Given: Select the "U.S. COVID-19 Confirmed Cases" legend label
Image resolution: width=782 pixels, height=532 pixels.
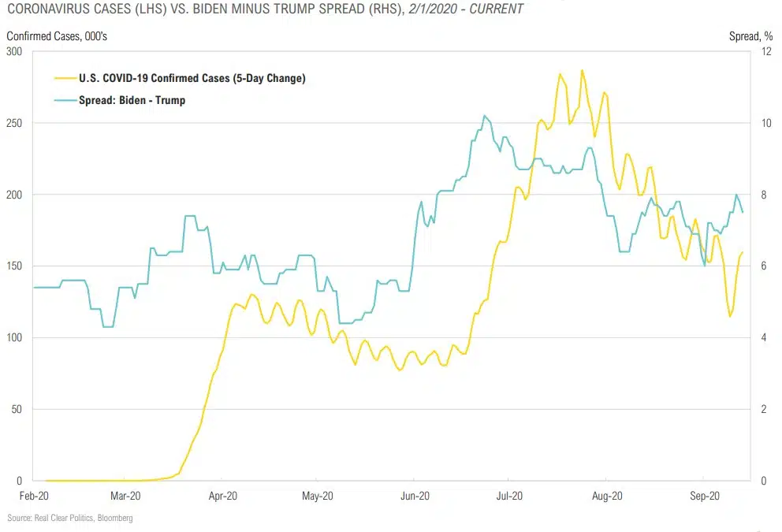Looking at the screenshot, I should (192, 79).
